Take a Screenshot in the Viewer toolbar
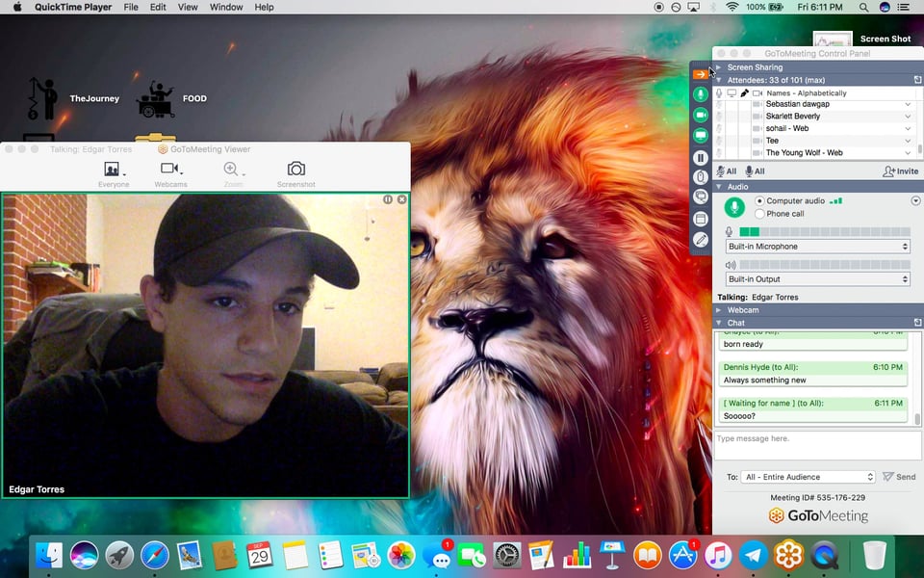Viewport: 924px width, 578px height. pos(295,174)
